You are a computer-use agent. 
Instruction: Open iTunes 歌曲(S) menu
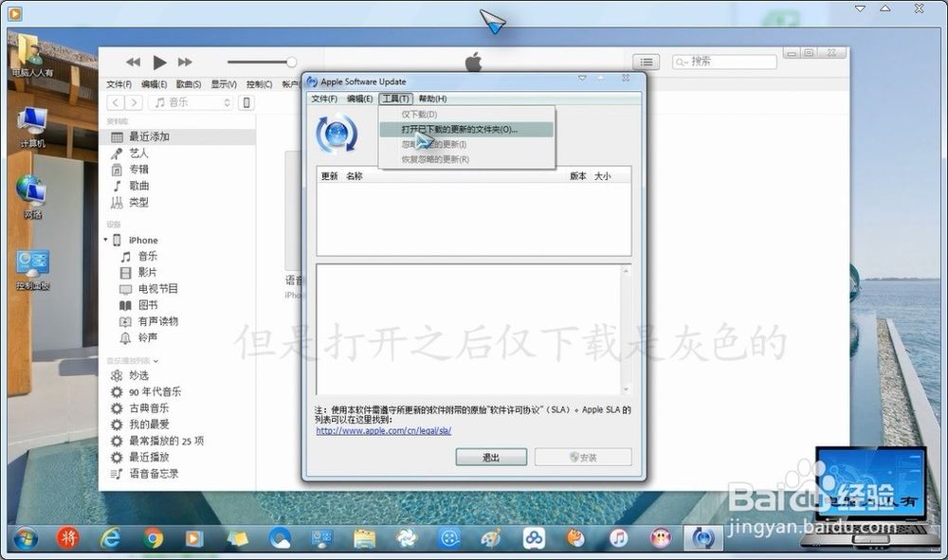tap(189, 84)
